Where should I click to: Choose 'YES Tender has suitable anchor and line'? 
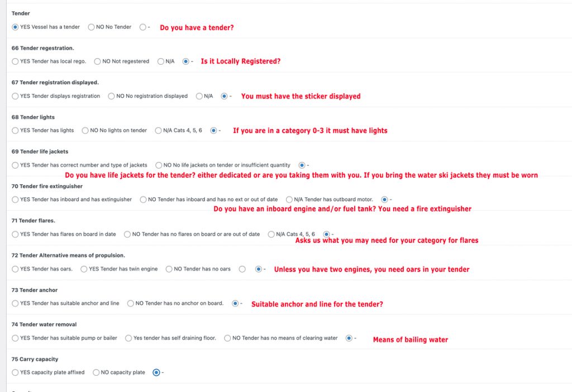(15, 304)
